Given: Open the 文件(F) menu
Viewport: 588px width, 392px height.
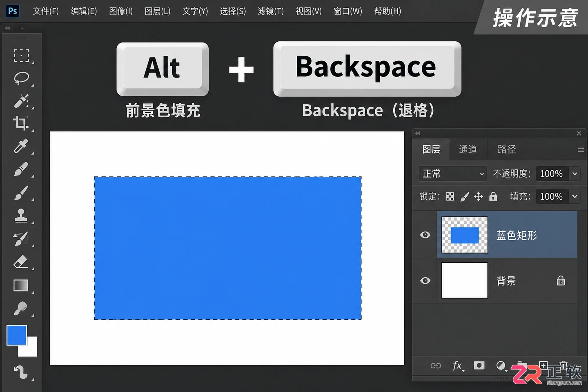Looking at the screenshot, I should click(46, 11).
